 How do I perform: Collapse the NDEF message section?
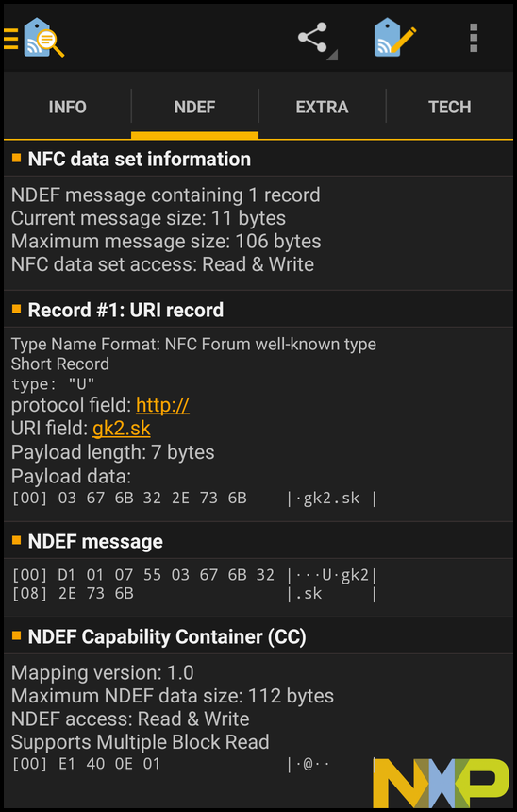pyautogui.click(x=258, y=541)
